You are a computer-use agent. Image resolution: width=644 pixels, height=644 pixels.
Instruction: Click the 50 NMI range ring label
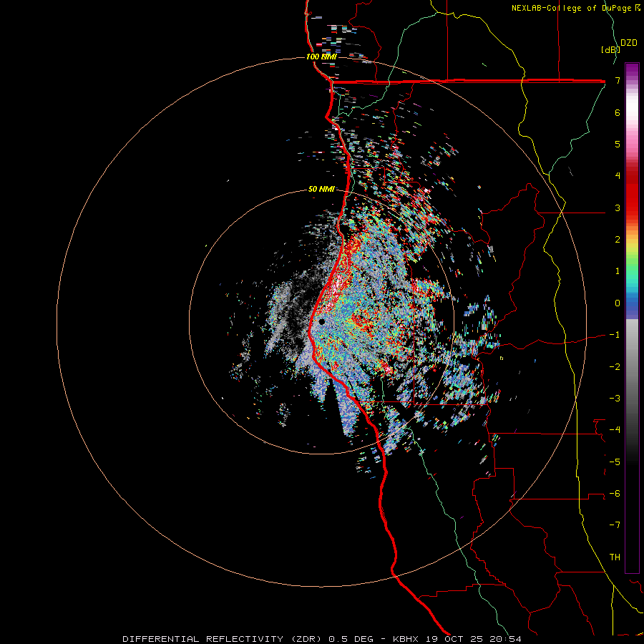point(321,189)
